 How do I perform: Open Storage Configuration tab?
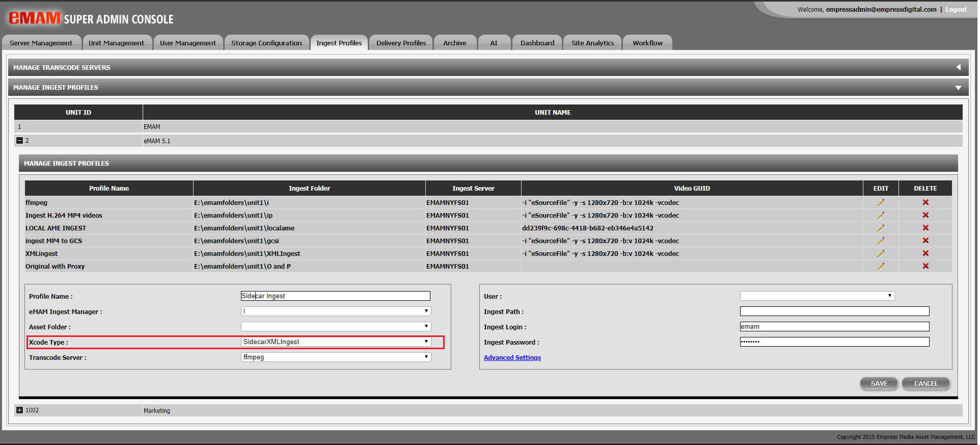266,43
